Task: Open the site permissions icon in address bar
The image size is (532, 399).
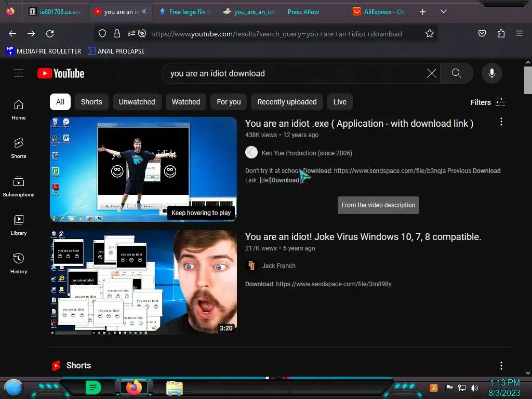Action: click(x=131, y=34)
